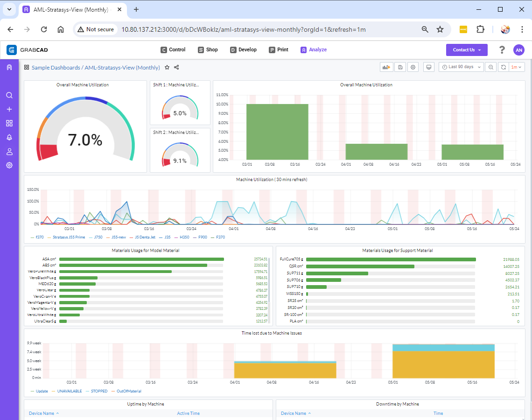The width and height of the screenshot is (532, 420).
Task: Click the Add panel icon
Action: point(386,67)
